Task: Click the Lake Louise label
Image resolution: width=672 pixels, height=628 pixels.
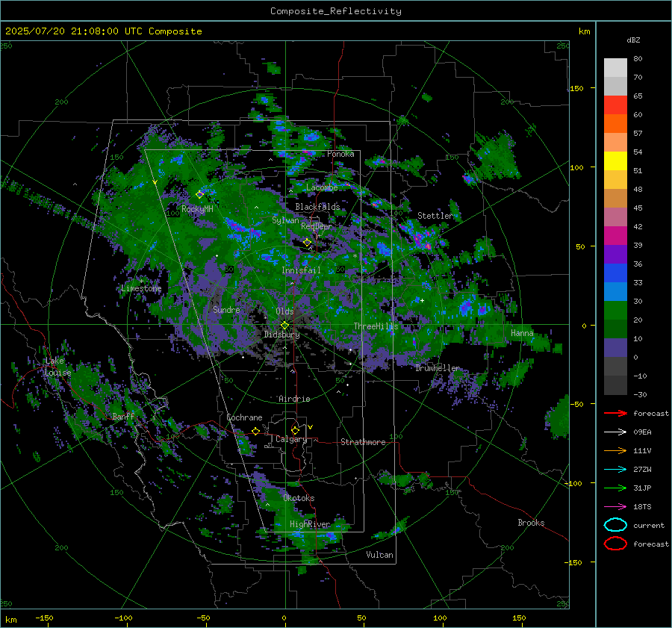Action: click(x=57, y=367)
